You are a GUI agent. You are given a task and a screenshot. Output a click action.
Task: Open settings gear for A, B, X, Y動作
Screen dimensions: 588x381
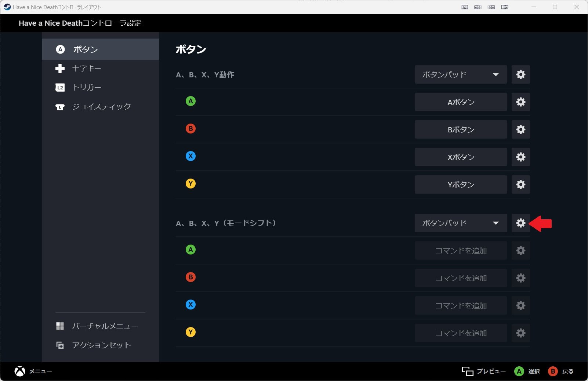click(520, 74)
